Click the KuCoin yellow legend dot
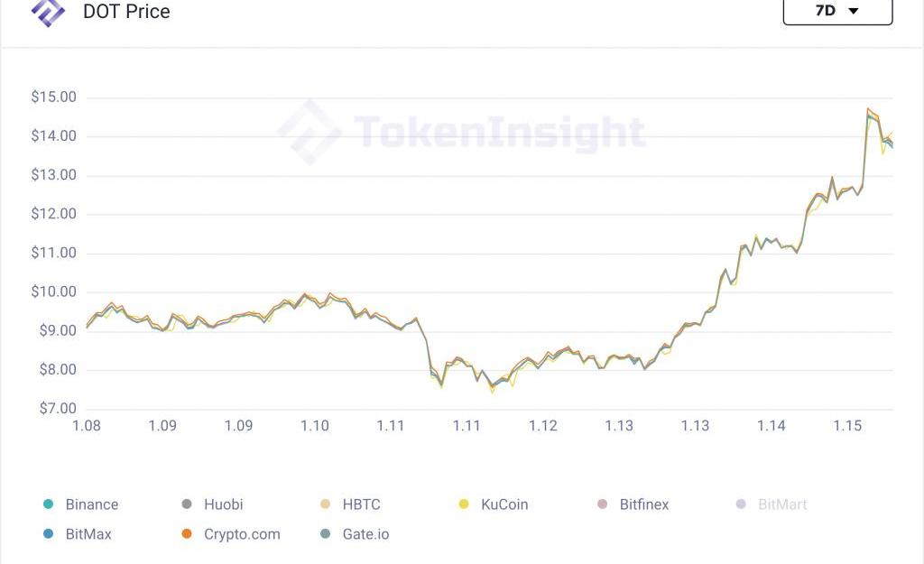The image size is (924, 564). click(464, 504)
